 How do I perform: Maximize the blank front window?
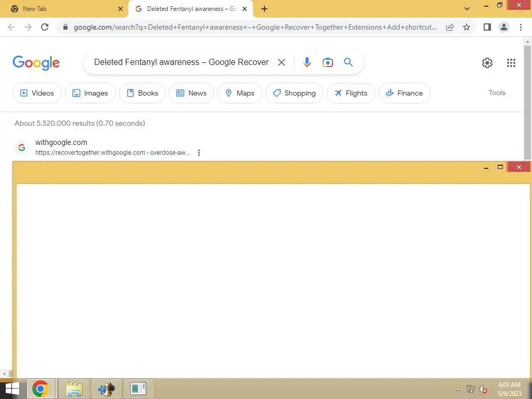(500, 167)
